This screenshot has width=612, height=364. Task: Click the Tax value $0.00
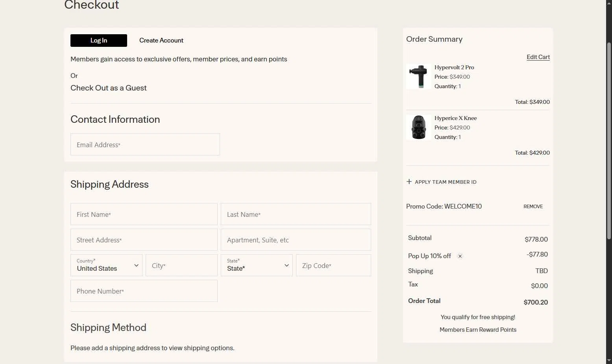pyautogui.click(x=539, y=286)
